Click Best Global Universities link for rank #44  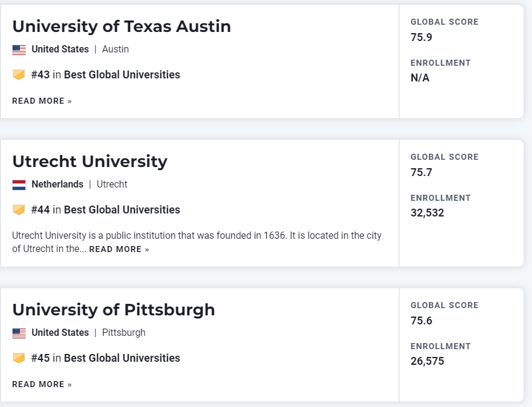pyautogui.click(x=122, y=210)
